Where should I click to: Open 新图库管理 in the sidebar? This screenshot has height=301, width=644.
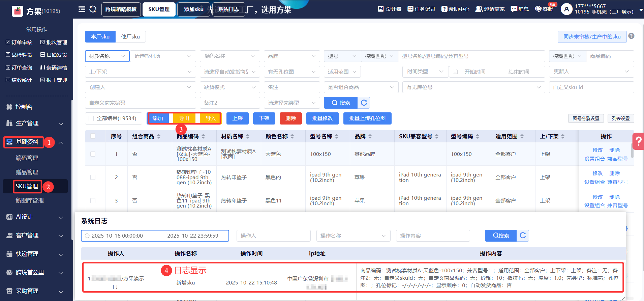point(30,200)
